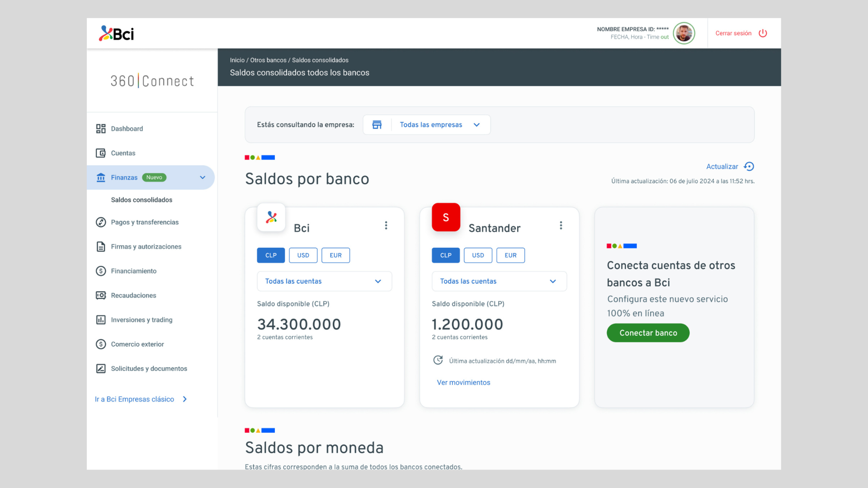868x488 pixels.
Task: Click the Actualizar refresh icon
Action: (x=749, y=167)
